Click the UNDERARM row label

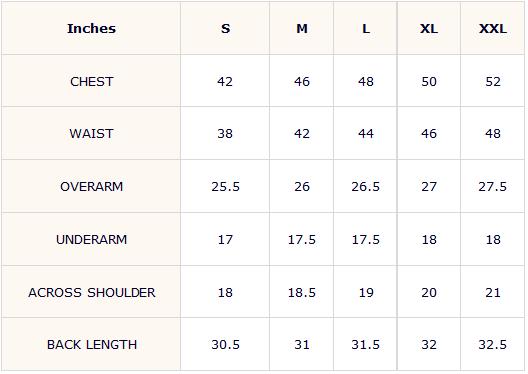(x=91, y=239)
